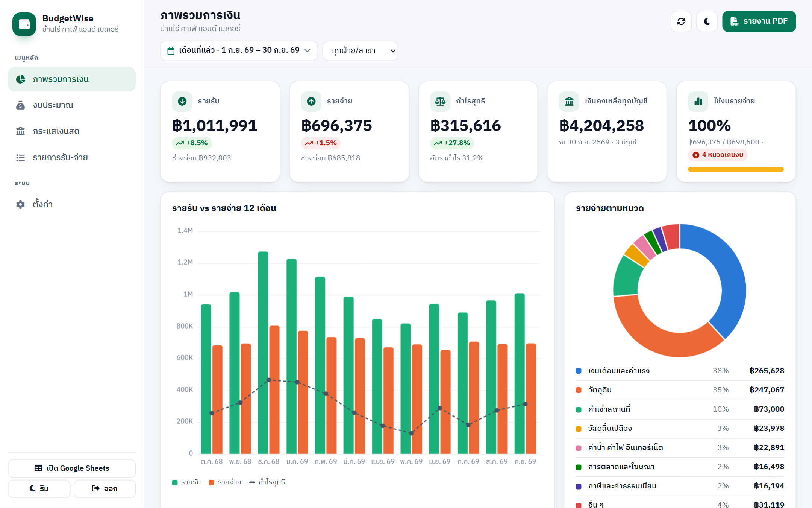Click the ออก logout button
812x508 pixels.
(105, 488)
